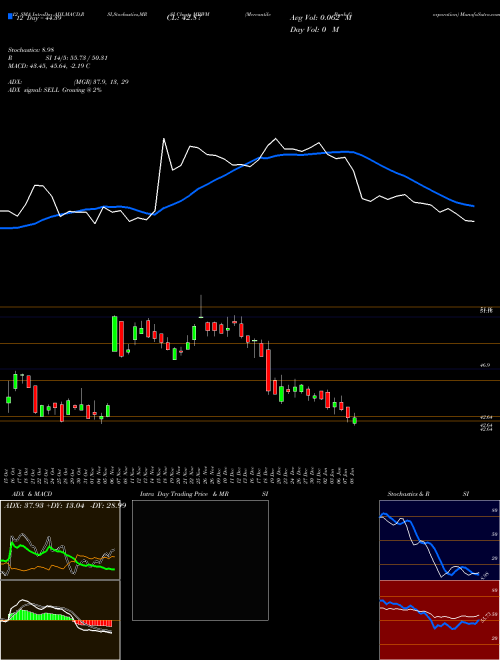
Task: Click inside the empty Intra Day chart box
Action: point(200,560)
